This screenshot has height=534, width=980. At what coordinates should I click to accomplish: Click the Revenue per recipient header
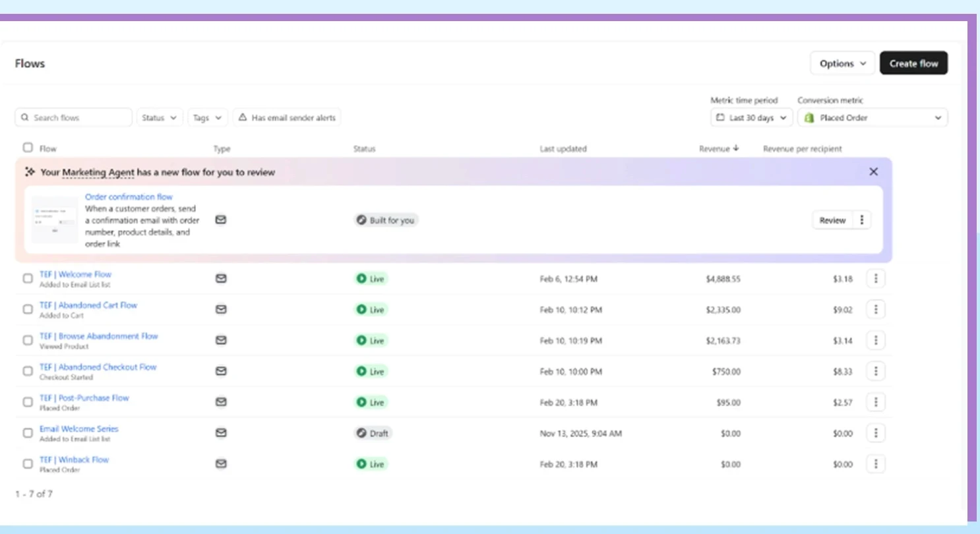coord(802,149)
